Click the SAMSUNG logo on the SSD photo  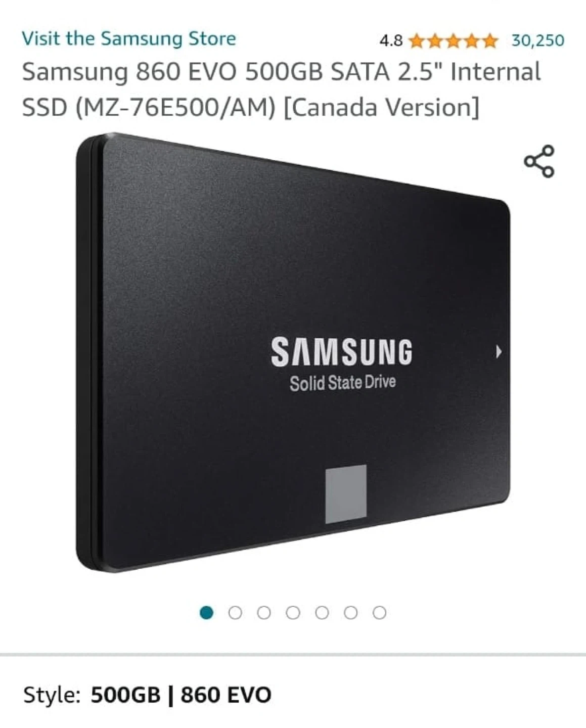coord(342,352)
